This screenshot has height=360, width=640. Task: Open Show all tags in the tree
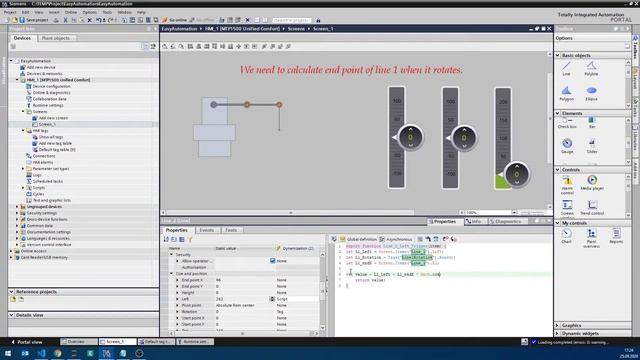pos(51,137)
